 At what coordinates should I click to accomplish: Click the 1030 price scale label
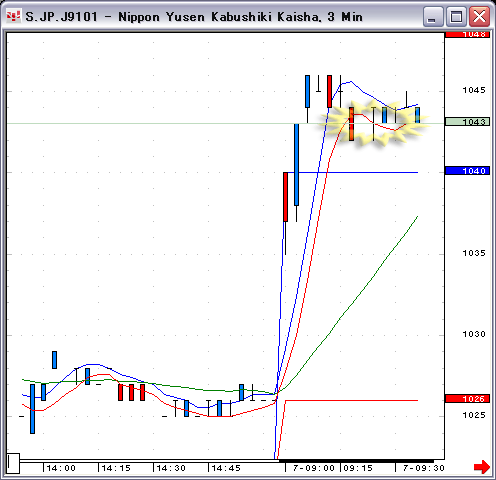(x=474, y=334)
